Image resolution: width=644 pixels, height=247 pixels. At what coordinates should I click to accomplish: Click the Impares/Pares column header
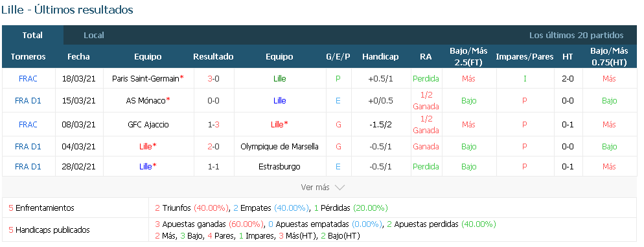click(525, 57)
